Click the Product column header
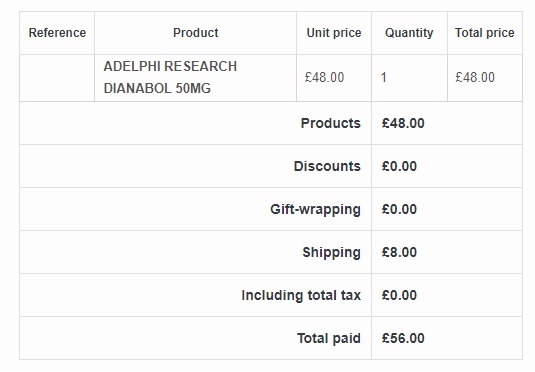 (196, 33)
